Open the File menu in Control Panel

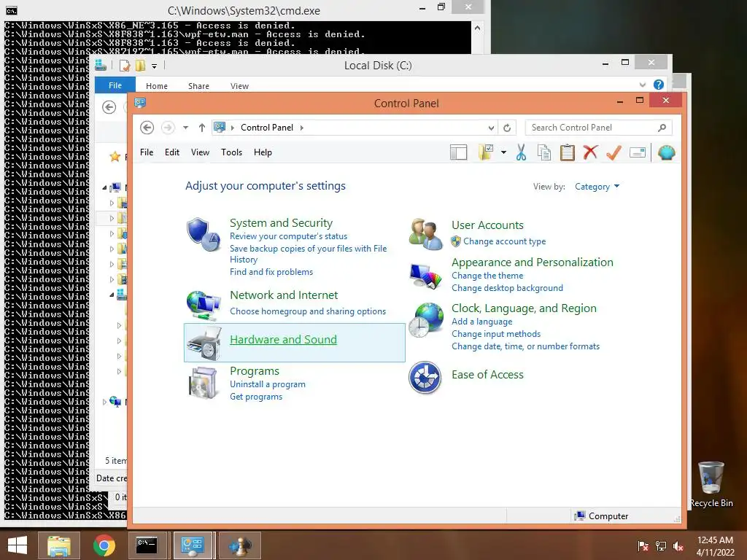pos(147,152)
